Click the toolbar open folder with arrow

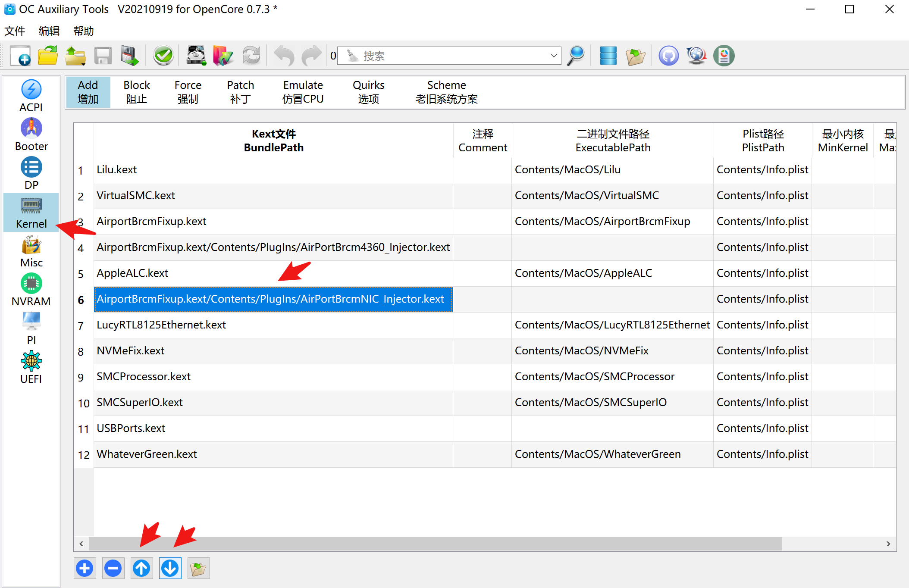coord(636,56)
